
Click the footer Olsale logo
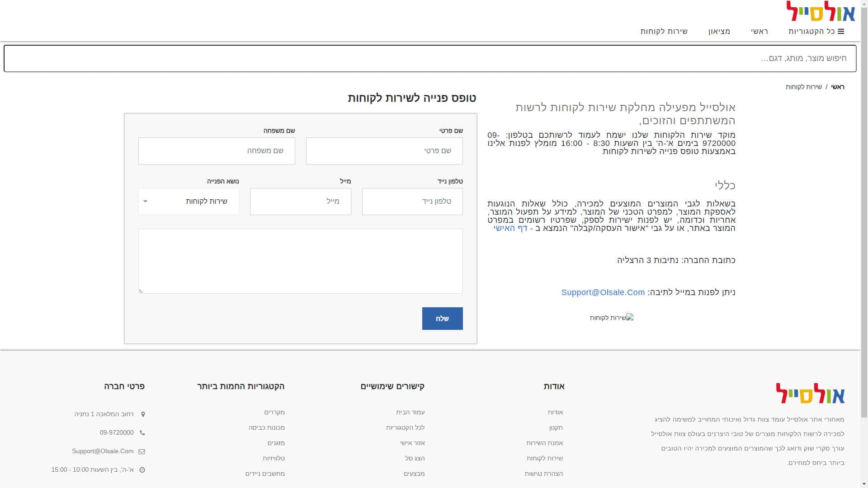(x=810, y=393)
